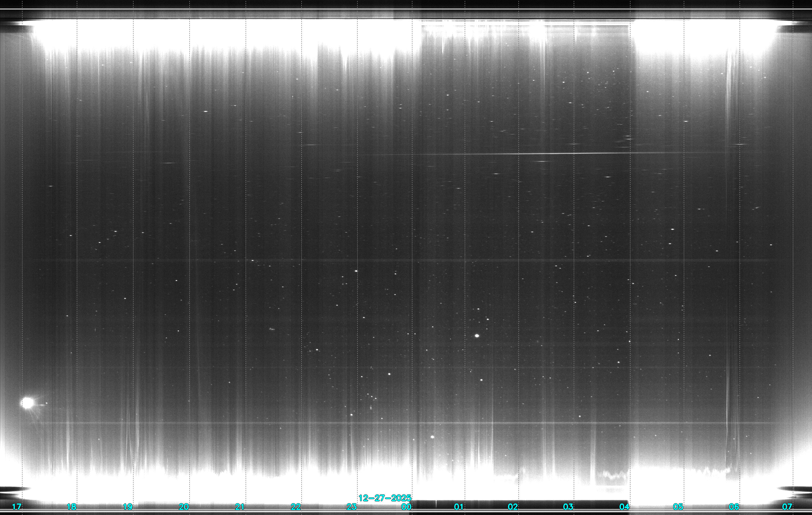Click the long horizontal bright streak line
This screenshot has height=515, width=812.
point(540,154)
